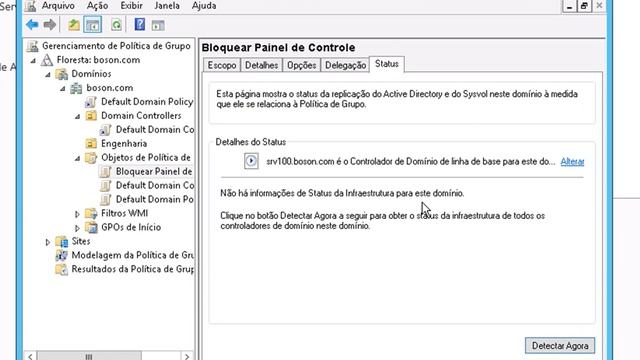Toggle the console tree pane icon
Viewport: 640px width, 360px height.
point(93,25)
